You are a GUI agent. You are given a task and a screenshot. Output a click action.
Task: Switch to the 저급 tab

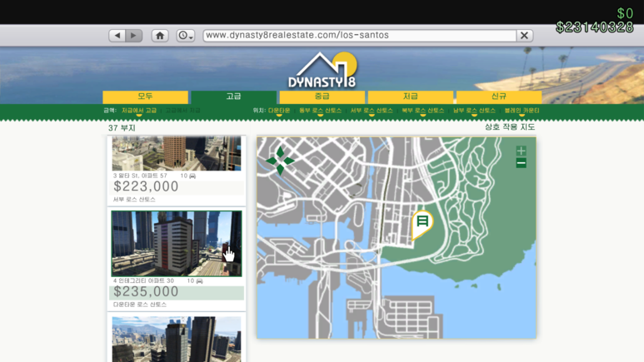(410, 97)
